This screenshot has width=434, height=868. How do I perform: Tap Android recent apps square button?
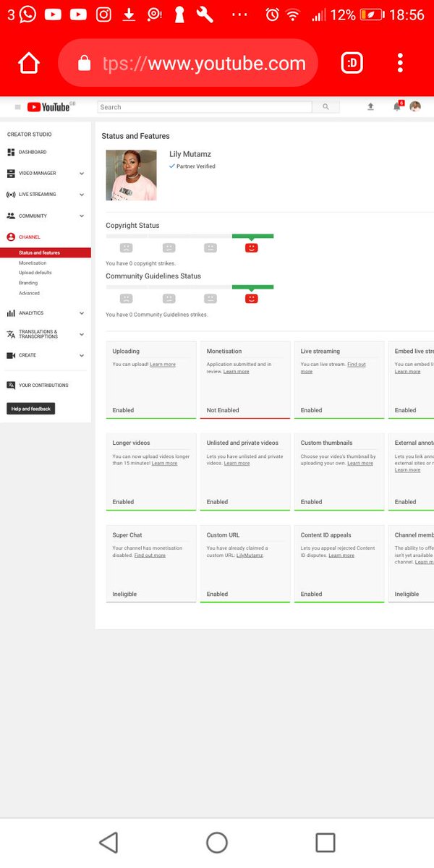(x=325, y=843)
